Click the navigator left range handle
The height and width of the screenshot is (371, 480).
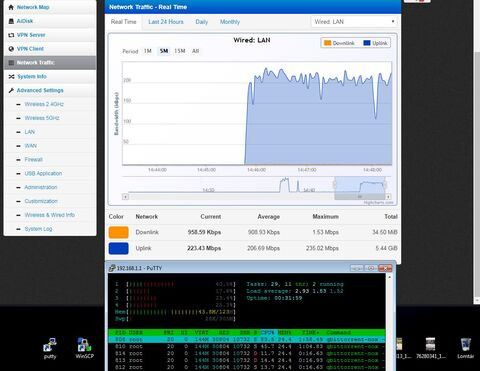click(335, 184)
